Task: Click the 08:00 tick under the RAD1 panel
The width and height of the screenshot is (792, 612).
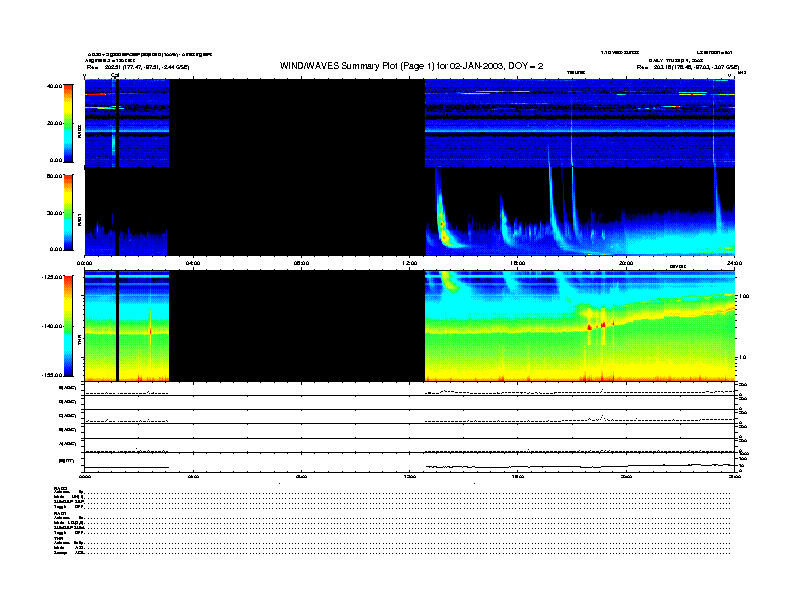Action: 302,263
